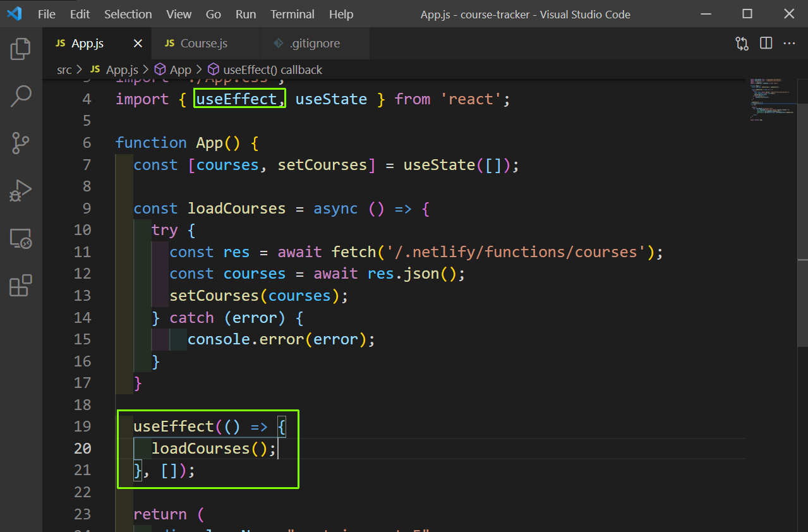Viewport: 808px width, 532px height.
Task: Click 'useEffect(() => {' on line 19
Action: click(x=210, y=426)
